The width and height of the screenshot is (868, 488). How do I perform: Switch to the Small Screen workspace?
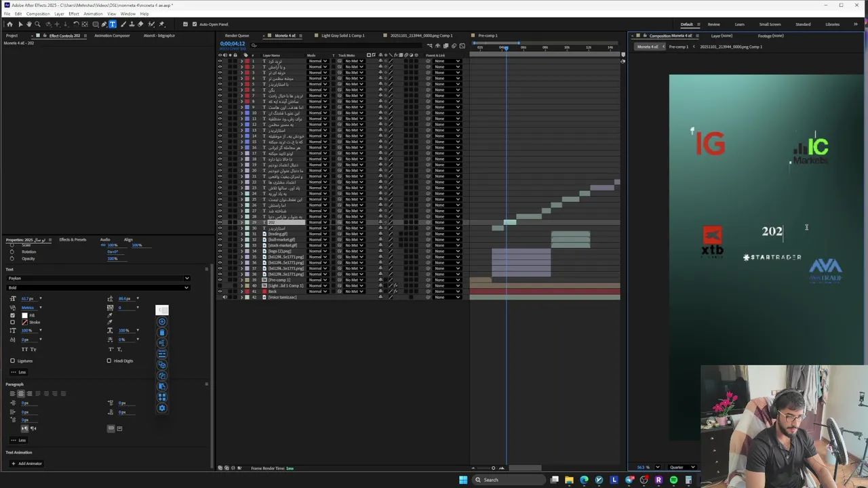770,24
